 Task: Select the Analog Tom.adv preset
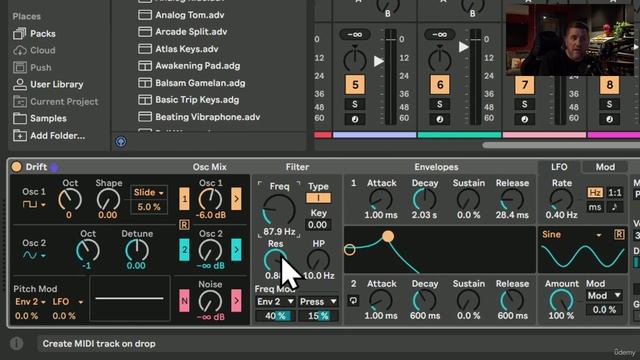click(x=181, y=15)
